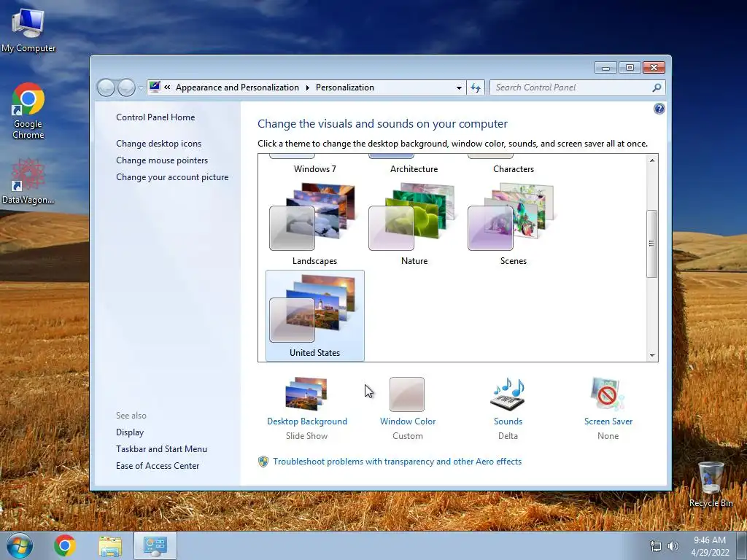Click the Window Color text link
Screen dimensions: 747x560
408,421
